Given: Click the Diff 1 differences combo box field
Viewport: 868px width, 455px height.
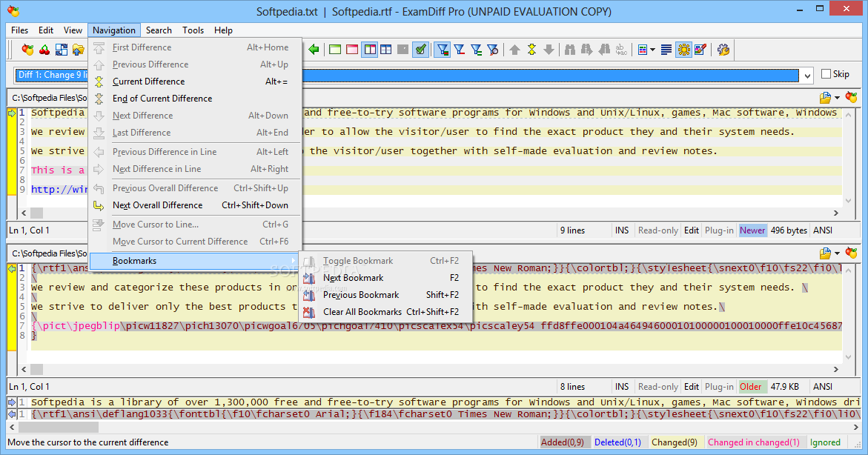Looking at the screenshot, I should click(407, 76).
